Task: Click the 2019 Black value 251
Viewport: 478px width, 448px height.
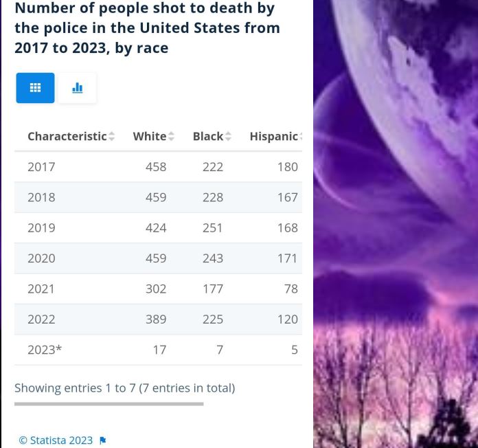Action: click(213, 228)
